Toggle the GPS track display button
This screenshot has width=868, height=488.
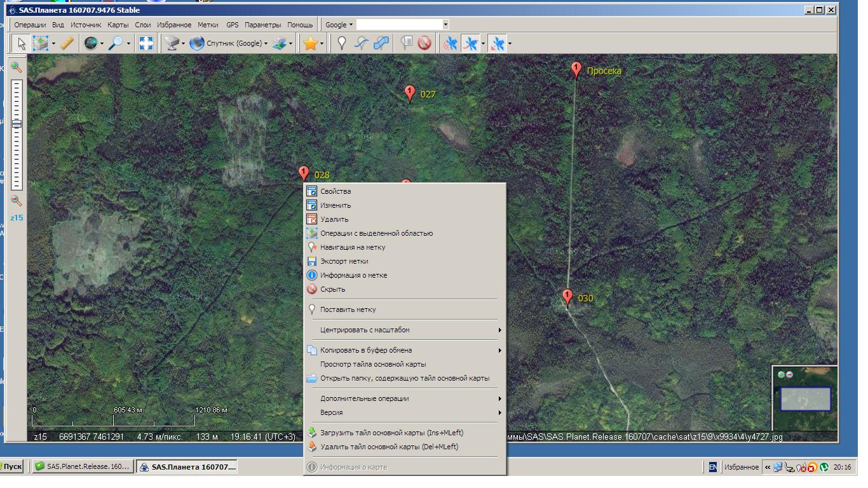coord(471,43)
